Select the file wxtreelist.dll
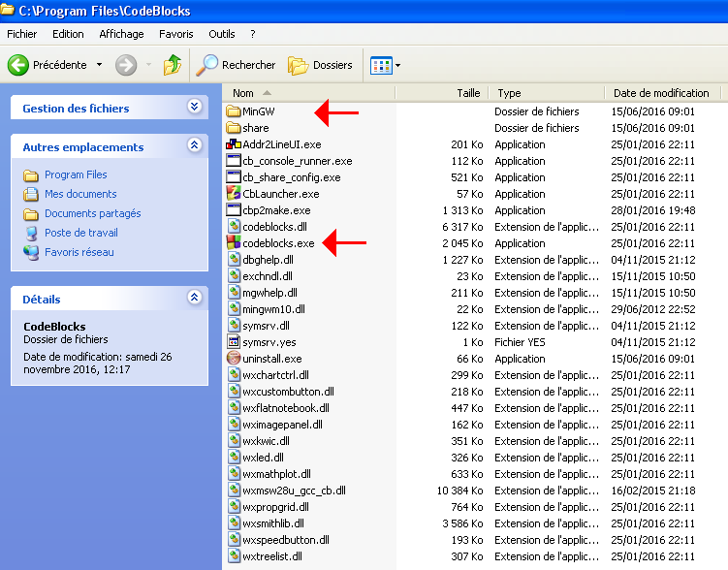 [x=272, y=556]
